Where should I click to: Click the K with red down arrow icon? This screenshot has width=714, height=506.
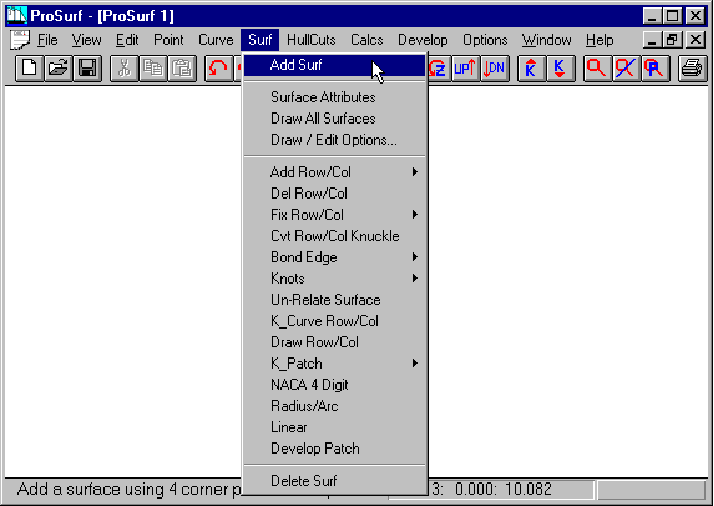[560, 68]
